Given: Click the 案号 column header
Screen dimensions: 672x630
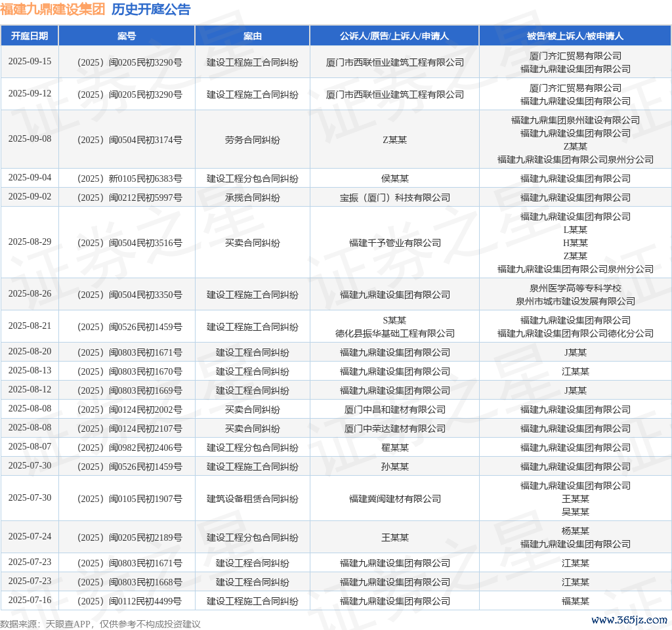Looking at the screenshot, I should click(127, 36).
